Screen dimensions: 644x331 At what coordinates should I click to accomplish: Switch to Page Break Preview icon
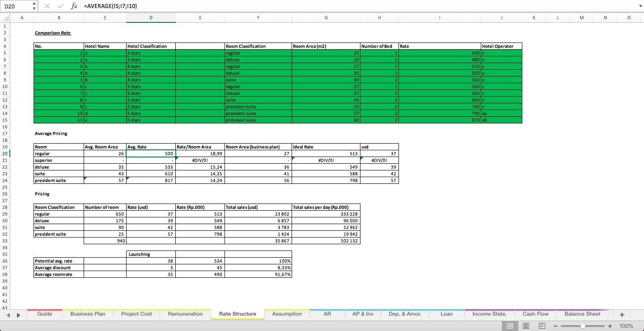(x=541, y=326)
